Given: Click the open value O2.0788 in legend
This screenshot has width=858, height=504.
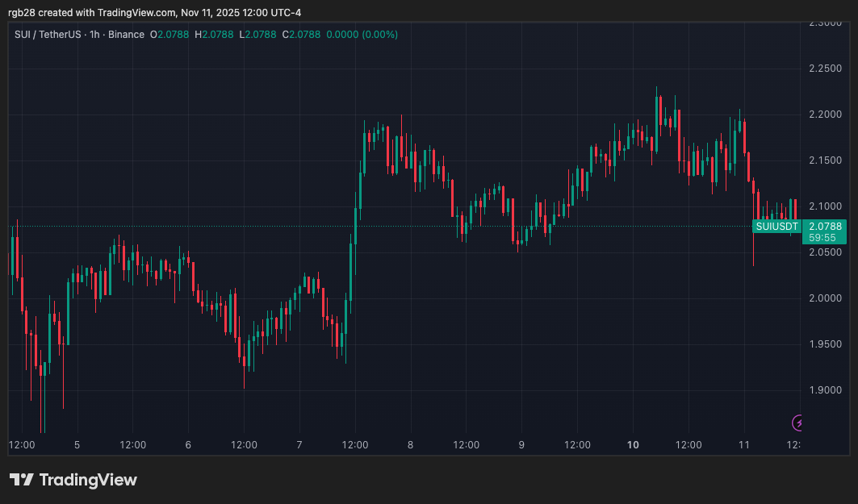Looking at the screenshot, I should tap(169, 35).
